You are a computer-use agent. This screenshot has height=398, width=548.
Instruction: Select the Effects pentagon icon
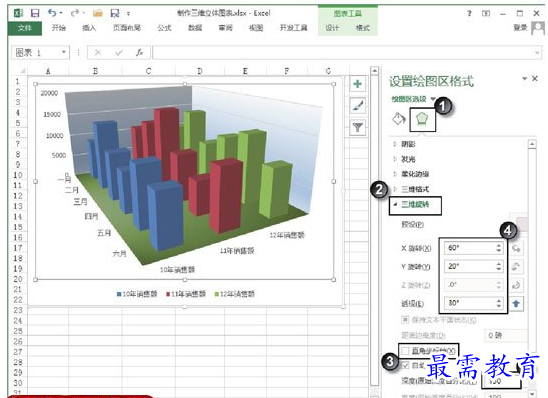(x=423, y=120)
